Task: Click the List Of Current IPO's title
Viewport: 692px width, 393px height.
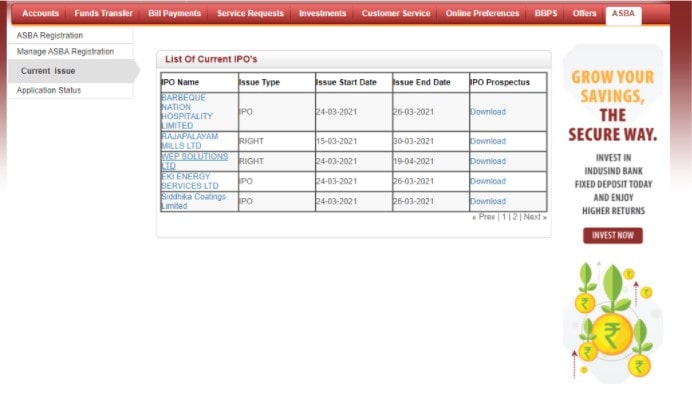Action: [211, 59]
